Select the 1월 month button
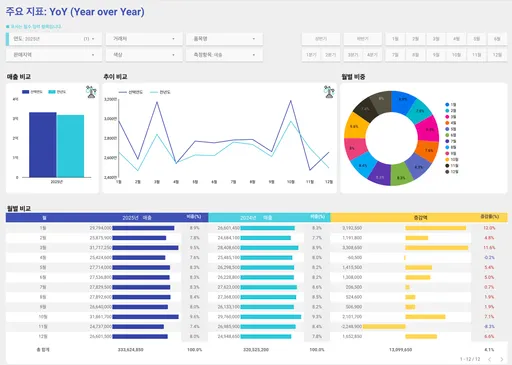This screenshot has height=365, width=512. [395, 39]
